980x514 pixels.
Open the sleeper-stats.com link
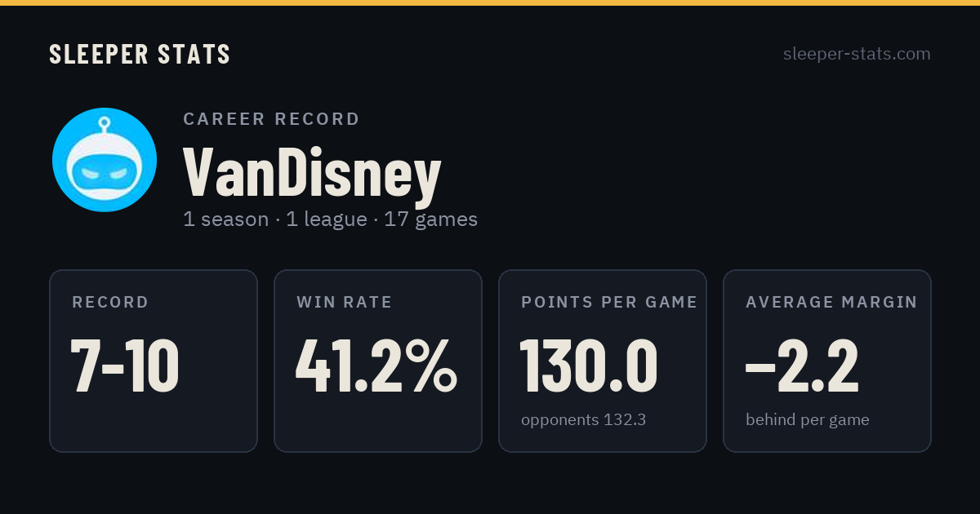857,54
